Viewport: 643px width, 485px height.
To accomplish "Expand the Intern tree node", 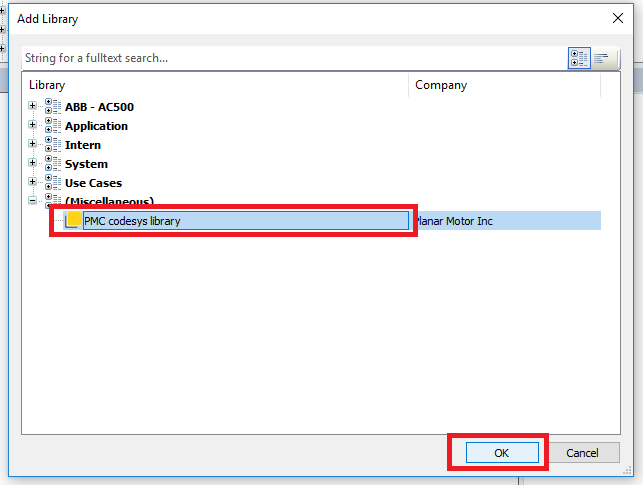I will [x=33, y=145].
